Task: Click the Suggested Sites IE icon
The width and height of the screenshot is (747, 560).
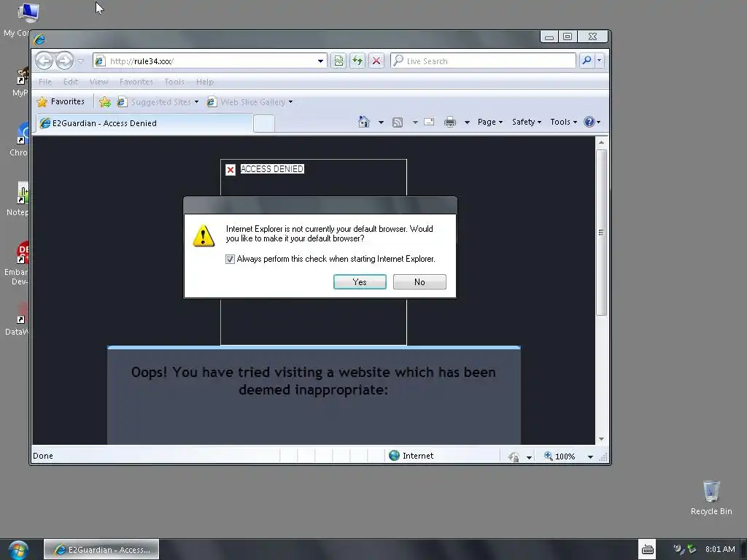Action: 122,102
